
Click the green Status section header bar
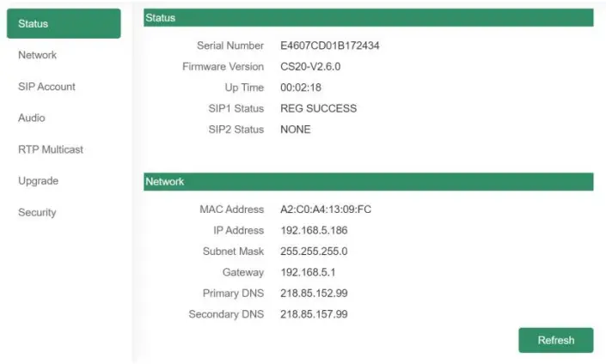point(367,17)
